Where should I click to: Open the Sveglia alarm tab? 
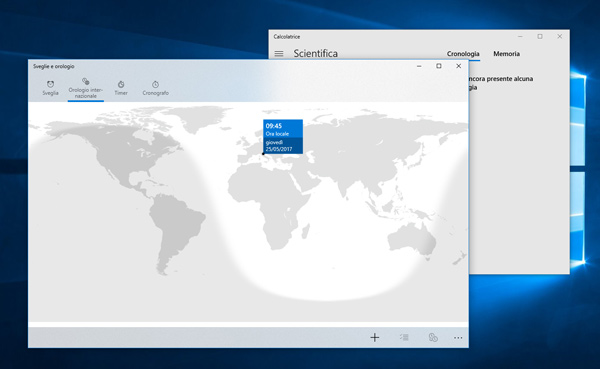coord(50,88)
